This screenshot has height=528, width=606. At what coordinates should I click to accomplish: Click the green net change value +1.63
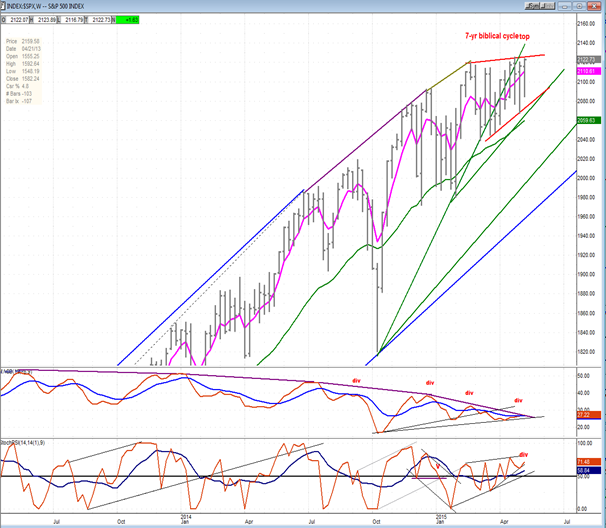[128, 20]
